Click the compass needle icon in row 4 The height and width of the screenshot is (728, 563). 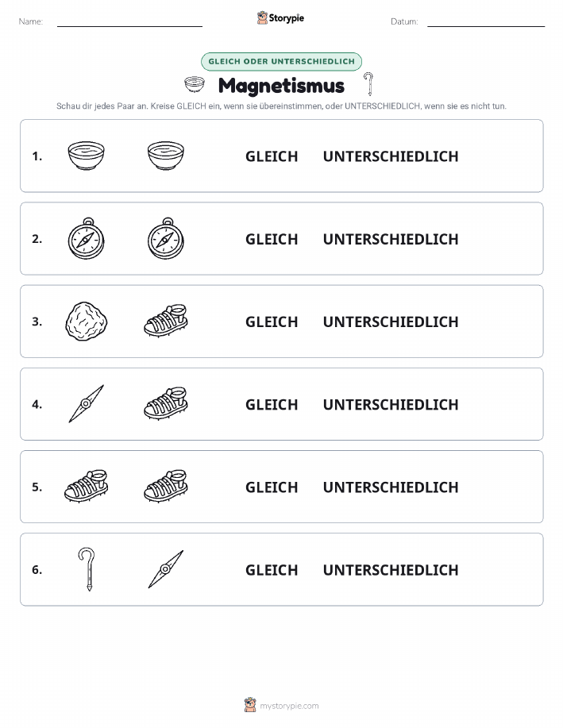[86, 404]
